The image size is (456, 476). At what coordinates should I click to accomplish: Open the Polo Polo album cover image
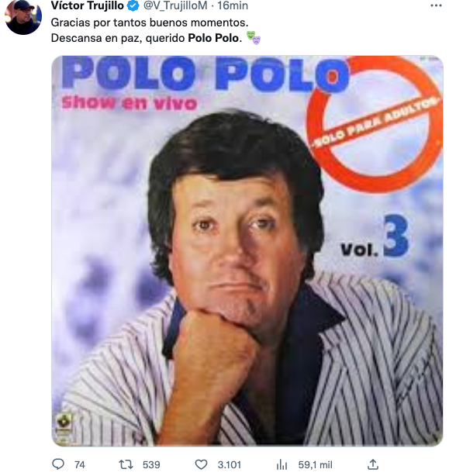(x=247, y=250)
